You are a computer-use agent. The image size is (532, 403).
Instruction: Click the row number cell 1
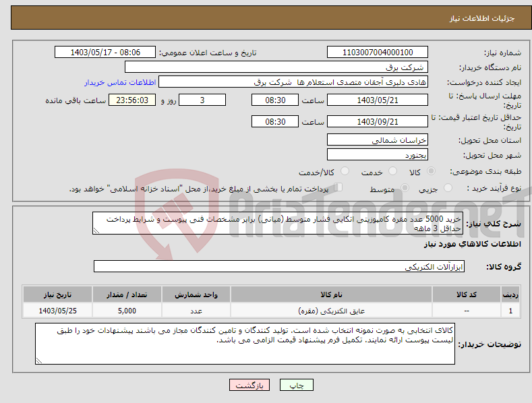[510, 311]
